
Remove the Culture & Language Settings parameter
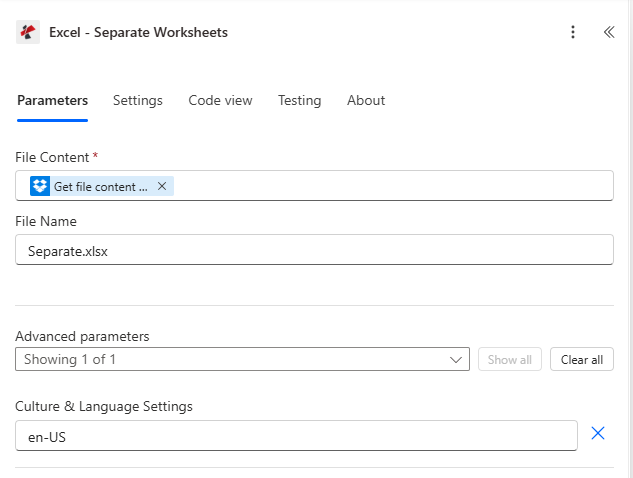point(597,433)
